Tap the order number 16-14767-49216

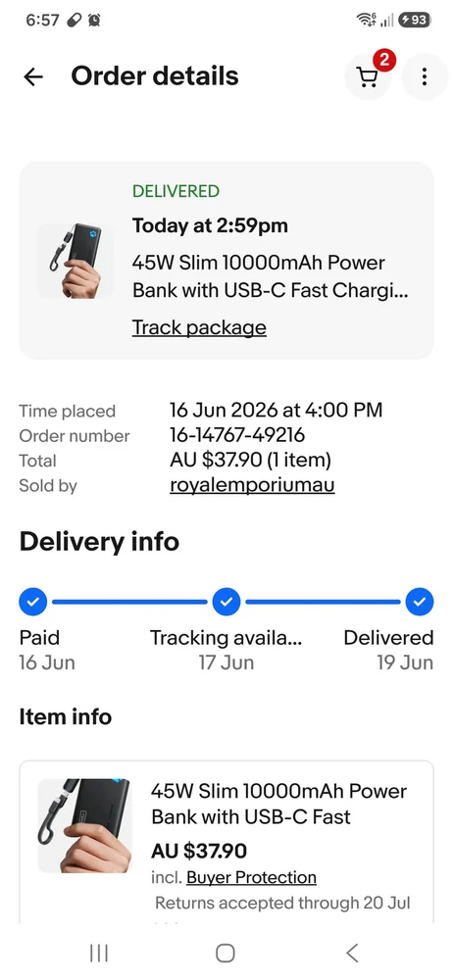point(237,435)
